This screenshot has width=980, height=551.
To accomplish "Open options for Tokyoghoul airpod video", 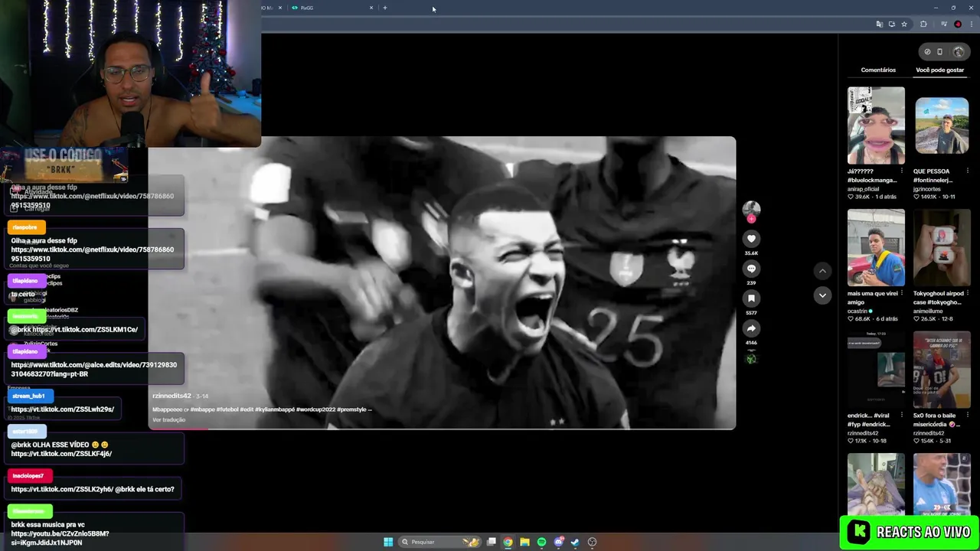I will 967,293.
